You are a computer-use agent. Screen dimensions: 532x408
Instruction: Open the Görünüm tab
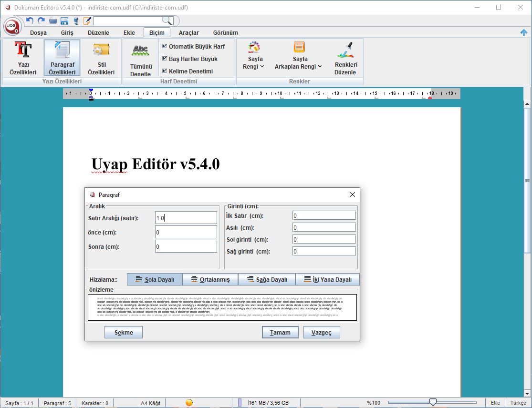point(225,32)
